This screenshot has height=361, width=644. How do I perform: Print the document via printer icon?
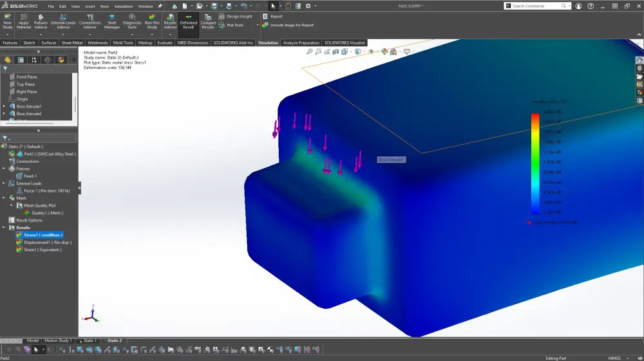(229, 6)
